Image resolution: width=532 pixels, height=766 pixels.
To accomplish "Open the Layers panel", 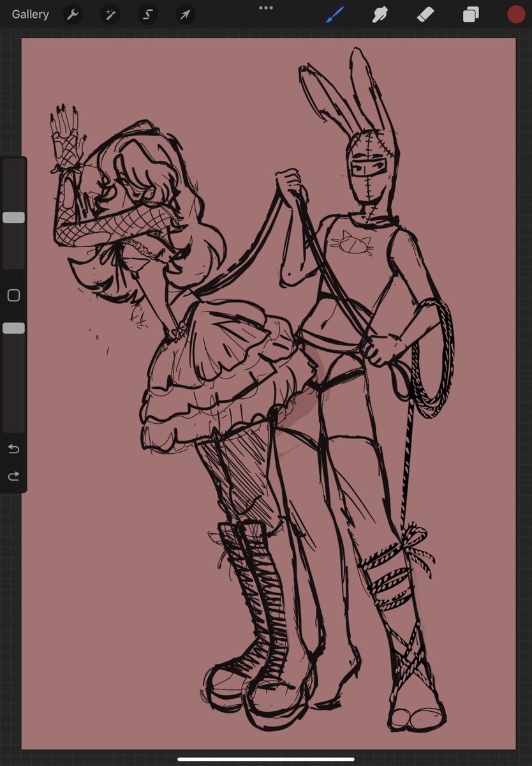I will tap(471, 14).
